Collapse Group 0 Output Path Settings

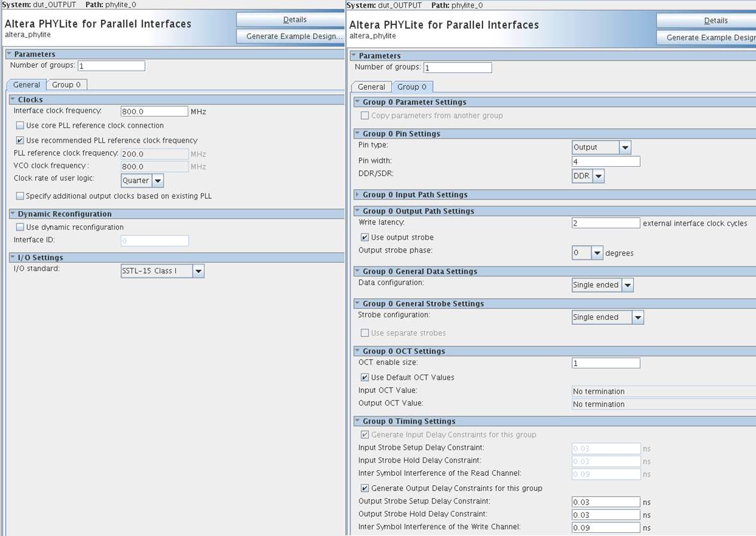tap(357, 211)
